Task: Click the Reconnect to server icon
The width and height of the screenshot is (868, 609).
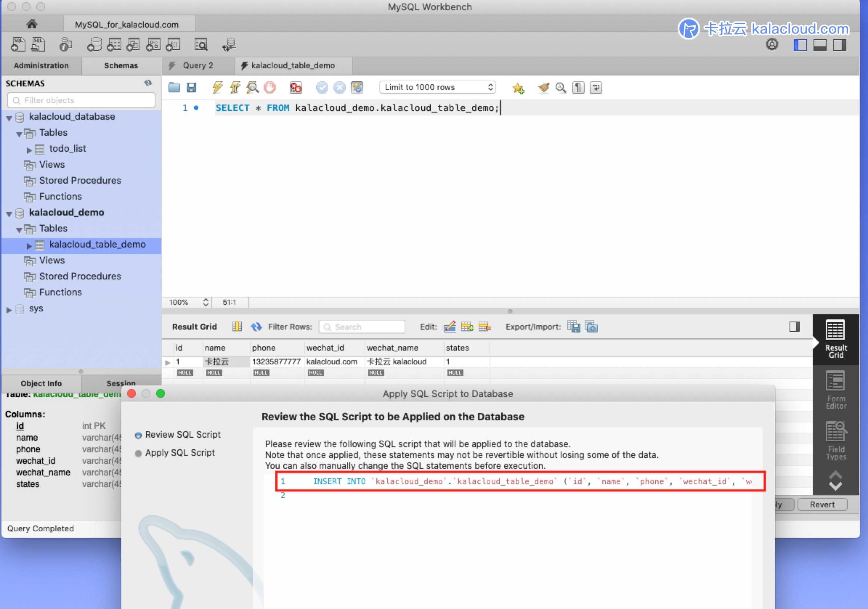Action: [230, 45]
